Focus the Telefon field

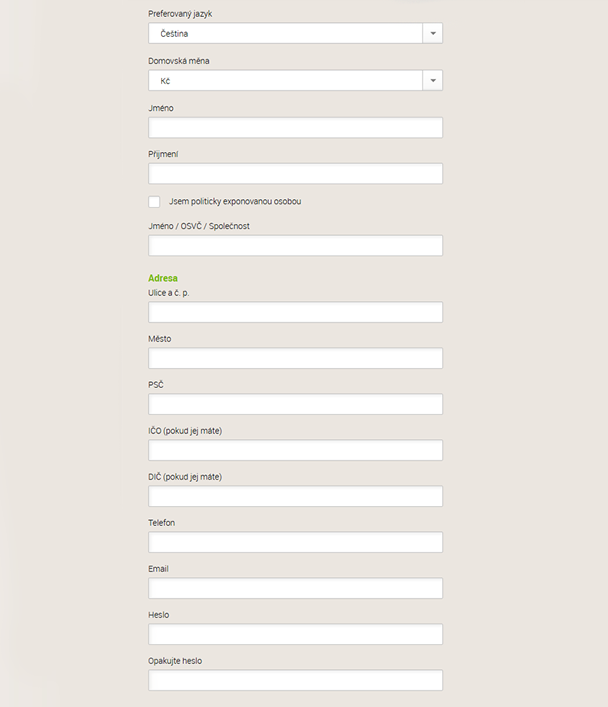tap(295, 542)
